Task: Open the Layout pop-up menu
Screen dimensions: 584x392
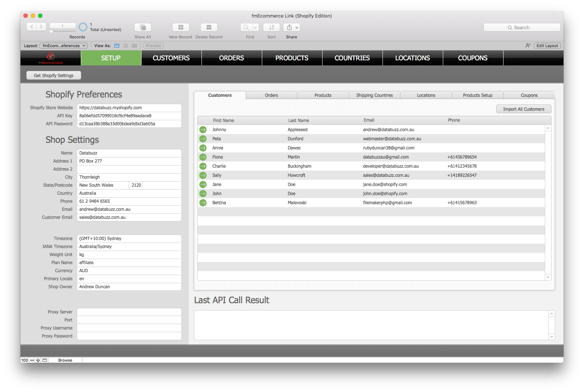Action: click(64, 46)
